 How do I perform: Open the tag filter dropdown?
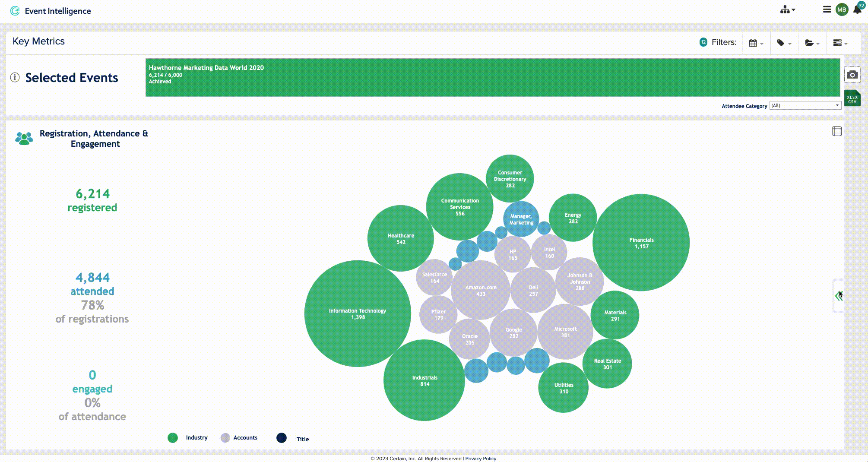click(784, 43)
